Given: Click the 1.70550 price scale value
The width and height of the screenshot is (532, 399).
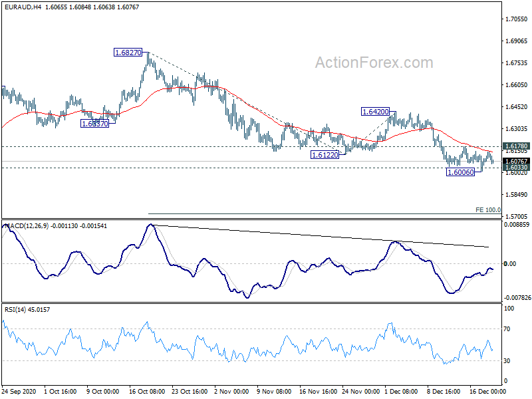Looking at the screenshot, I should tap(517, 19).
